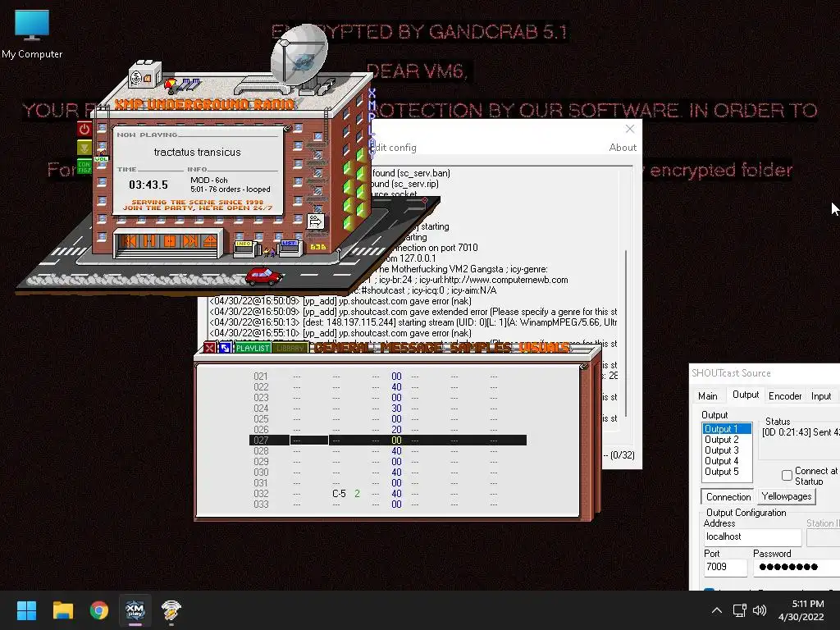840x630 pixels.
Task: Click pattern row number 021
Action: (x=261, y=377)
